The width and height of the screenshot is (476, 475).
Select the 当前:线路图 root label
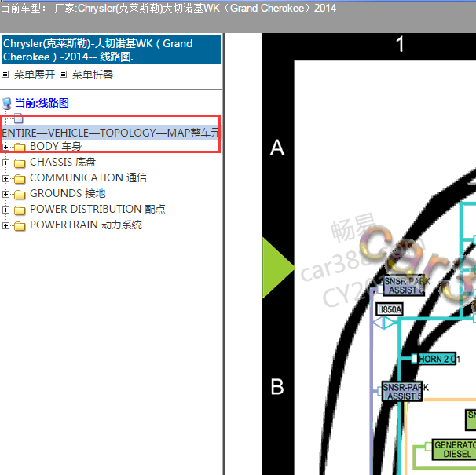pyautogui.click(x=42, y=103)
